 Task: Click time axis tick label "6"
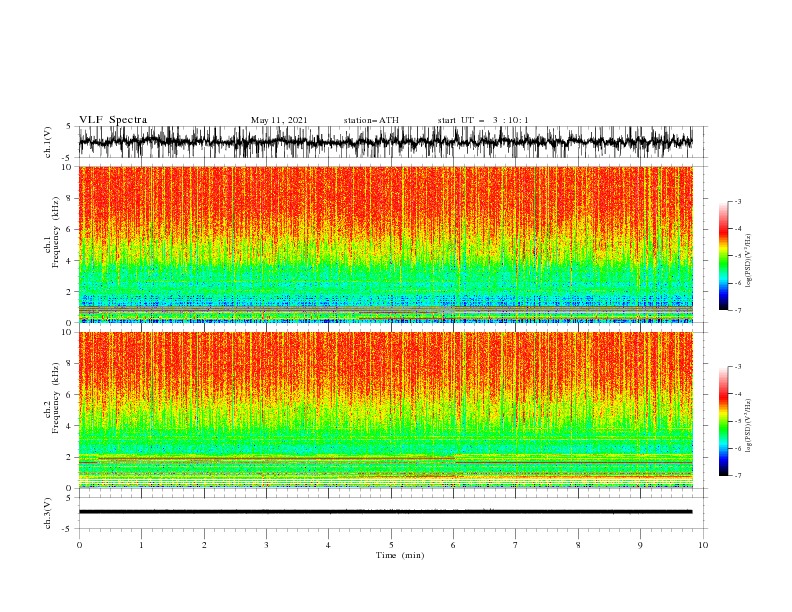coord(453,545)
